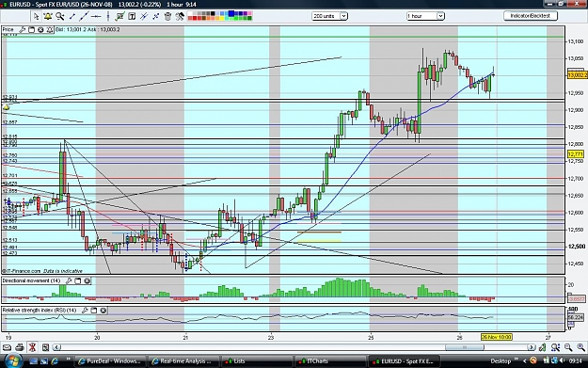This screenshot has height=368, width=588.
Task: Detach the Directional movement panel
Action: click(78, 280)
